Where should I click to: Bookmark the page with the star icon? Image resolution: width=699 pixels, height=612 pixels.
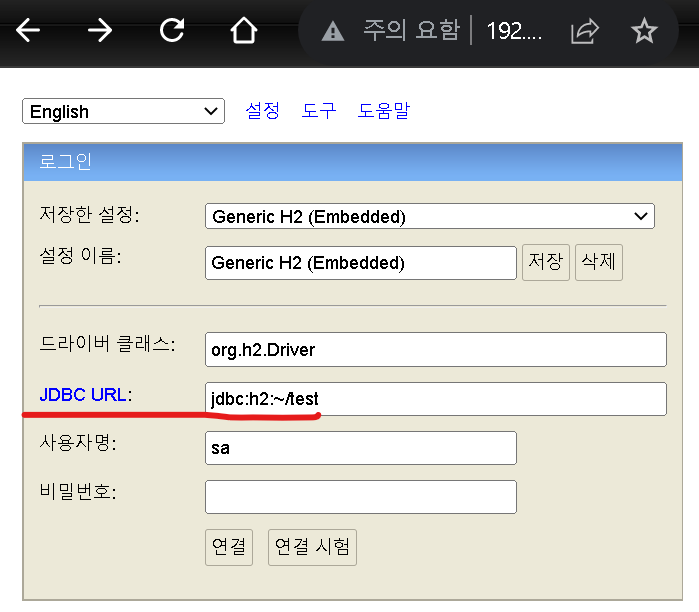coord(644,31)
